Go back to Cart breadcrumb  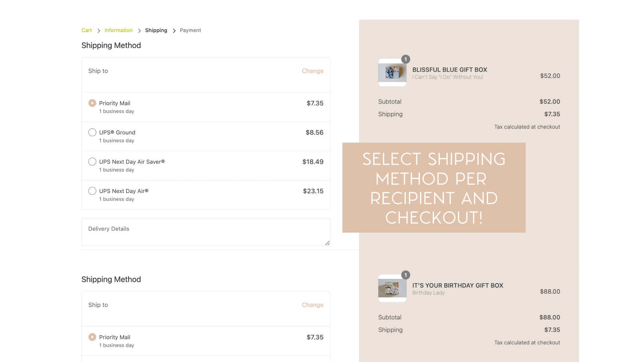(87, 30)
